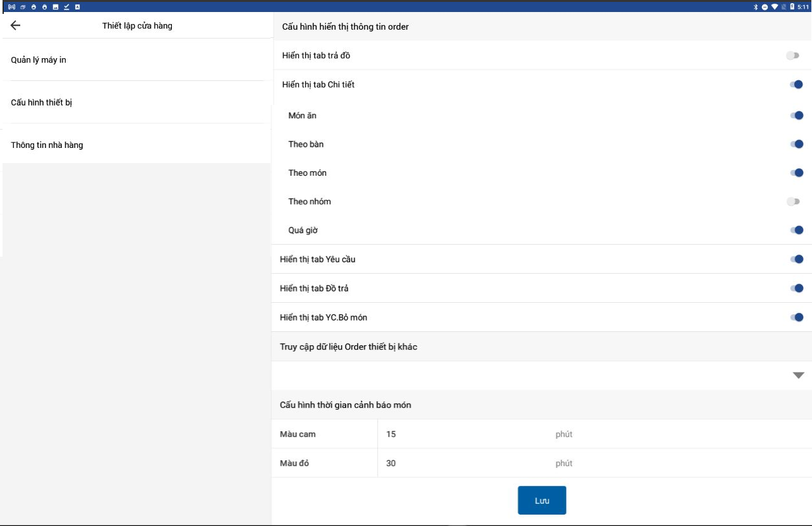Click Cấu hình hiển thị thông tin order header
Image resolution: width=812 pixels, height=526 pixels.
(345, 27)
